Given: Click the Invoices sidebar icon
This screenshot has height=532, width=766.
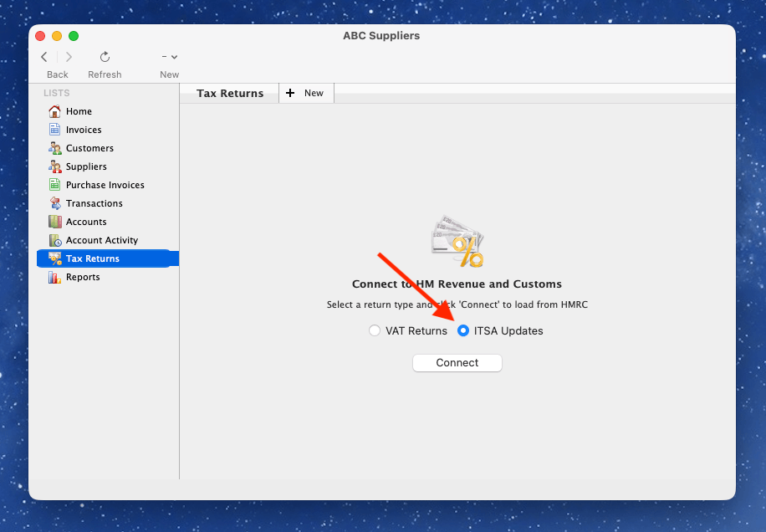Looking at the screenshot, I should point(54,130).
